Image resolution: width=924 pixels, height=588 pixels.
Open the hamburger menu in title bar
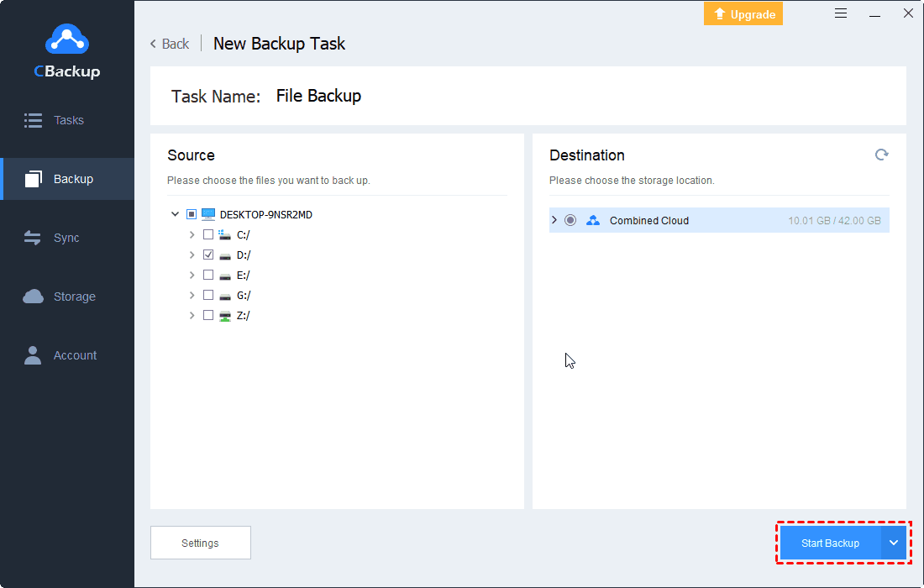point(841,13)
